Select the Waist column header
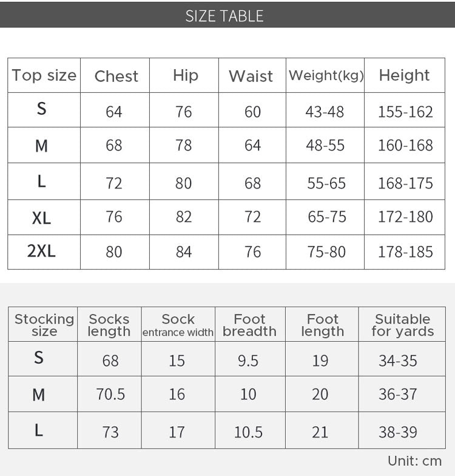This screenshot has height=476, width=455. click(251, 76)
